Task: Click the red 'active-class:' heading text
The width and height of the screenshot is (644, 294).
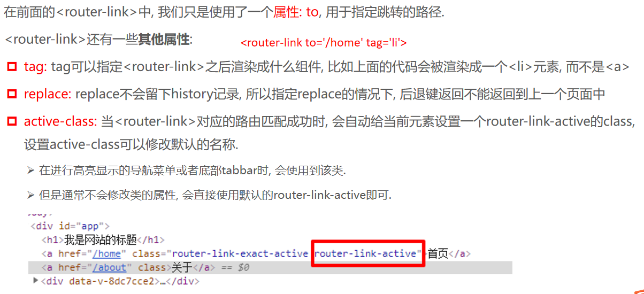Action: (x=60, y=122)
